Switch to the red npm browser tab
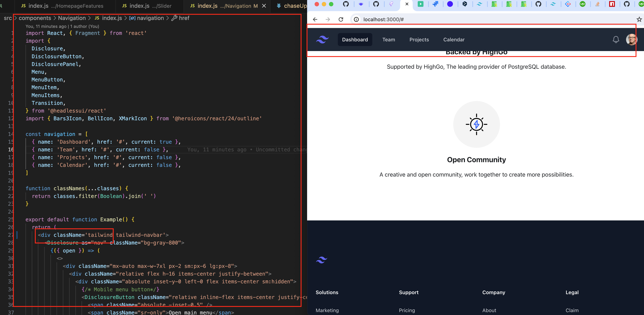 pos(612,4)
